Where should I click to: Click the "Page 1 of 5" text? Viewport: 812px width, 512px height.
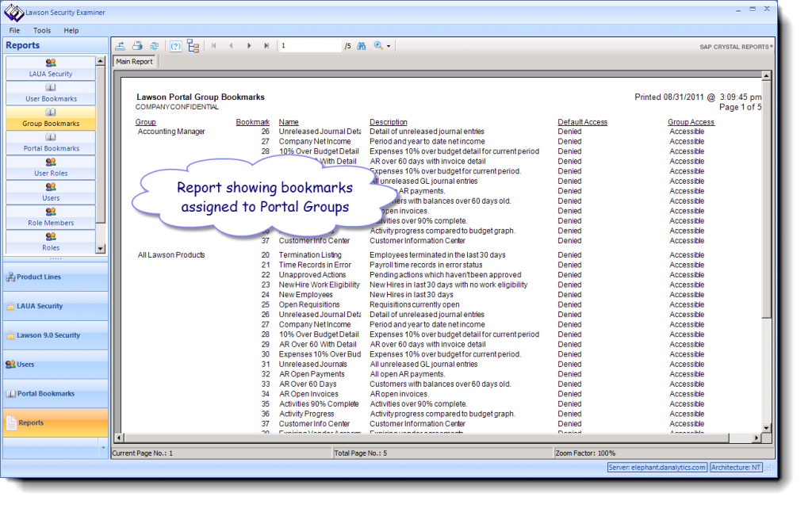(740, 107)
